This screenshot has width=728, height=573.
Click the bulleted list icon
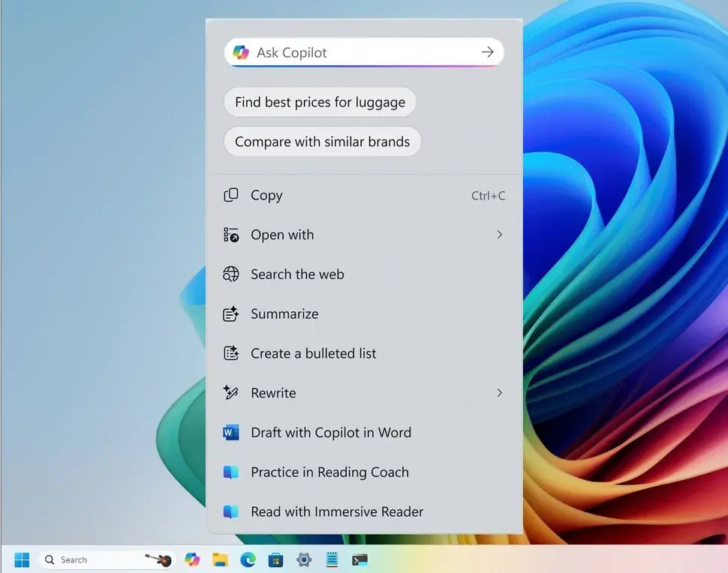[x=230, y=353]
